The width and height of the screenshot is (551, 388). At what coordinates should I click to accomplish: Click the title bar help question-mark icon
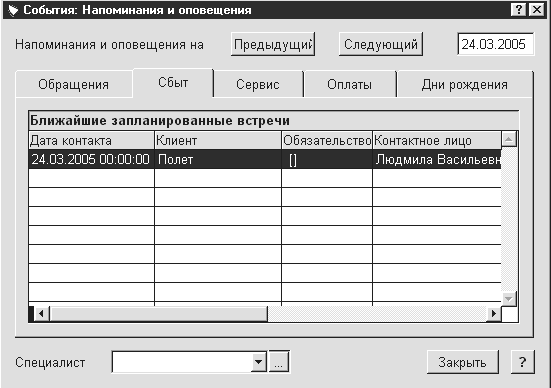[x=519, y=9]
